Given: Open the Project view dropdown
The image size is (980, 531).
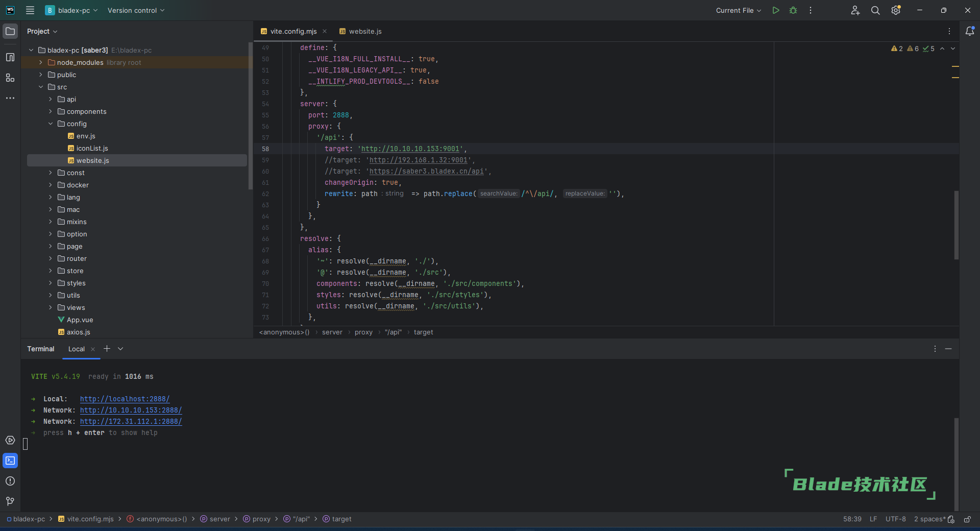Looking at the screenshot, I should click(42, 31).
